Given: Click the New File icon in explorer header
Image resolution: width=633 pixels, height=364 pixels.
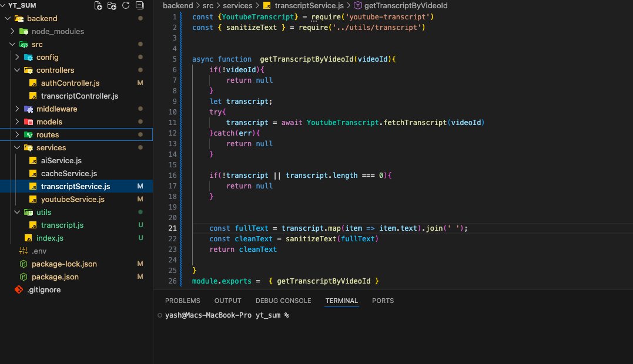Looking at the screenshot, I should 98,6.
